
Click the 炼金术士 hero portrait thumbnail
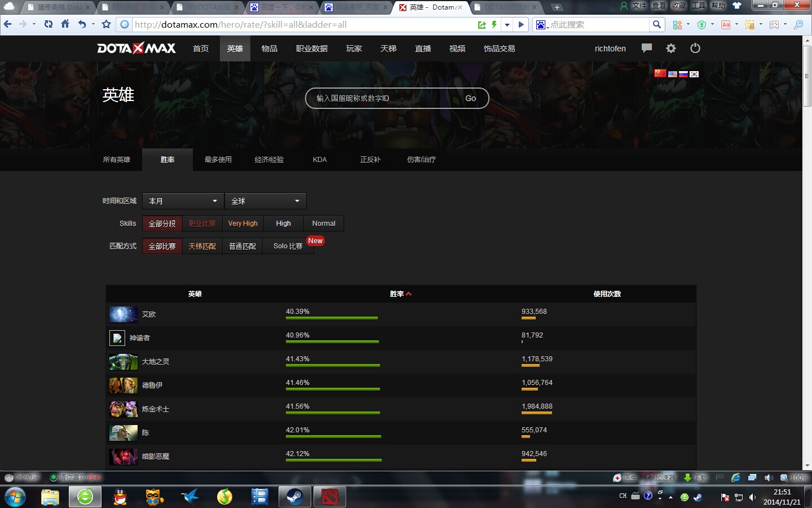(x=123, y=409)
